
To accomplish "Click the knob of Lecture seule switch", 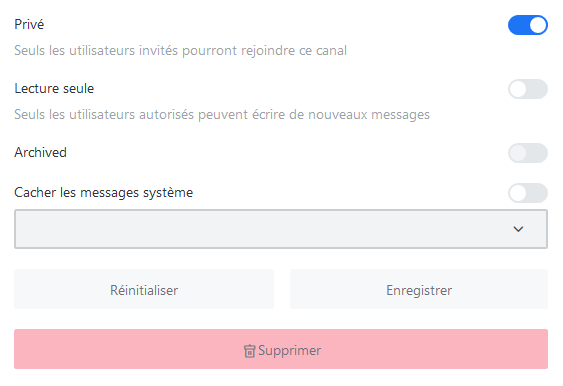I will [x=518, y=89].
